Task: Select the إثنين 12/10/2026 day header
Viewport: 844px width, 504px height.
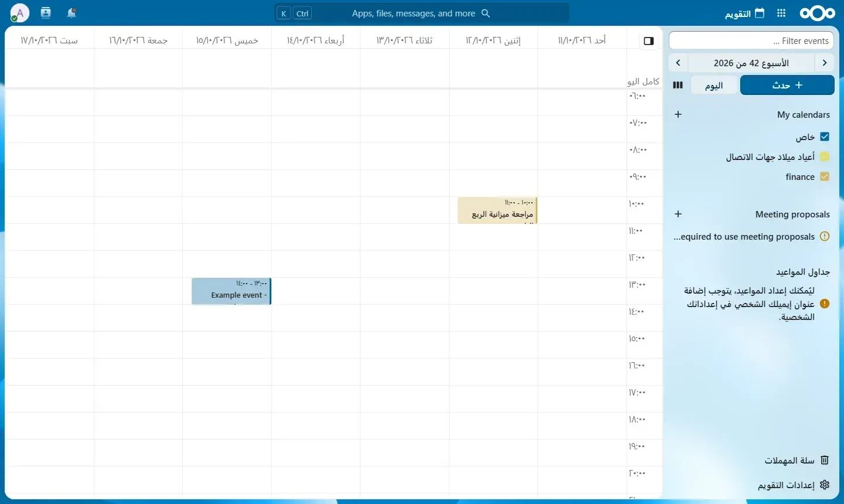Action: (x=494, y=40)
